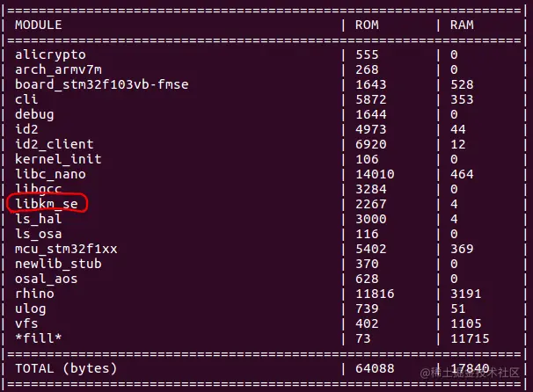Click the debug module name
This screenshot has height=392, width=533.
coord(34,114)
